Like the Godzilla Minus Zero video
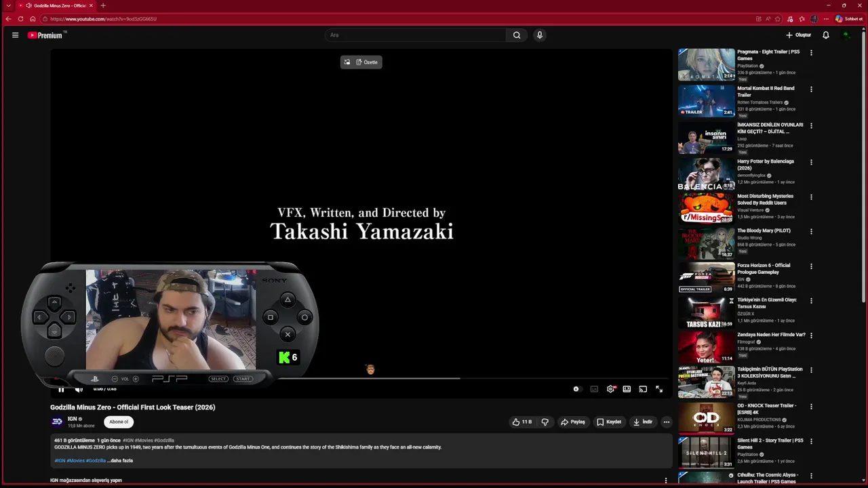Screen dimensions: 868x488 (x=522, y=422)
